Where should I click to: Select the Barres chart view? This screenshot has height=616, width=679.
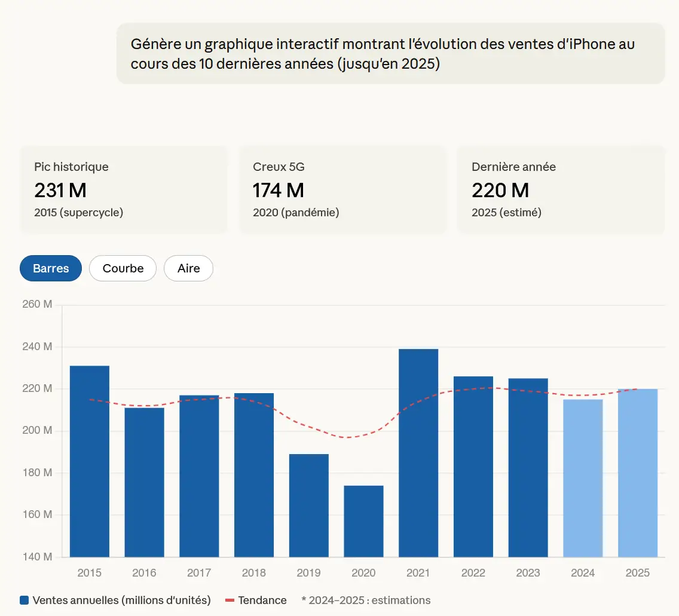tap(51, 268)
